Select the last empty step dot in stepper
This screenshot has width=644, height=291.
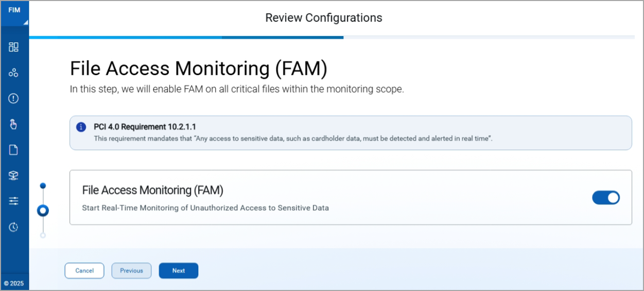[43, 235]
